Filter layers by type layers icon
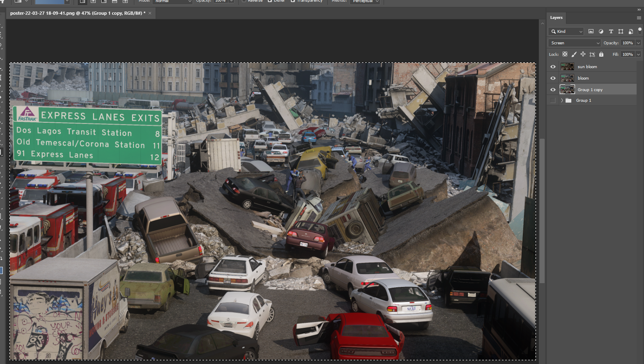The height and width of the screenshot is (364, 644). (611, 31)
